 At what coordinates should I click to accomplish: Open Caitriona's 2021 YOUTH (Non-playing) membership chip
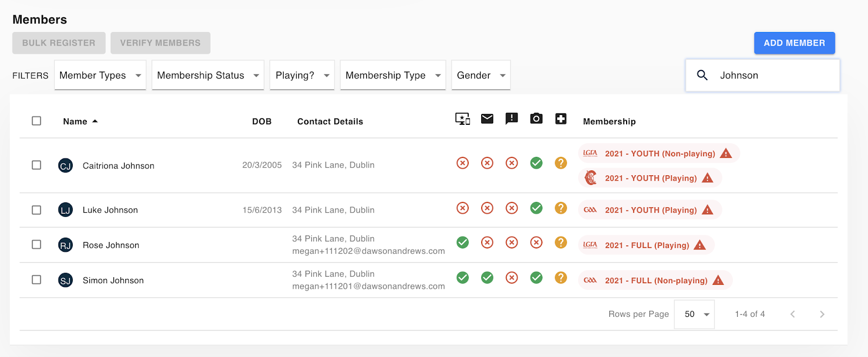[659, 154]
